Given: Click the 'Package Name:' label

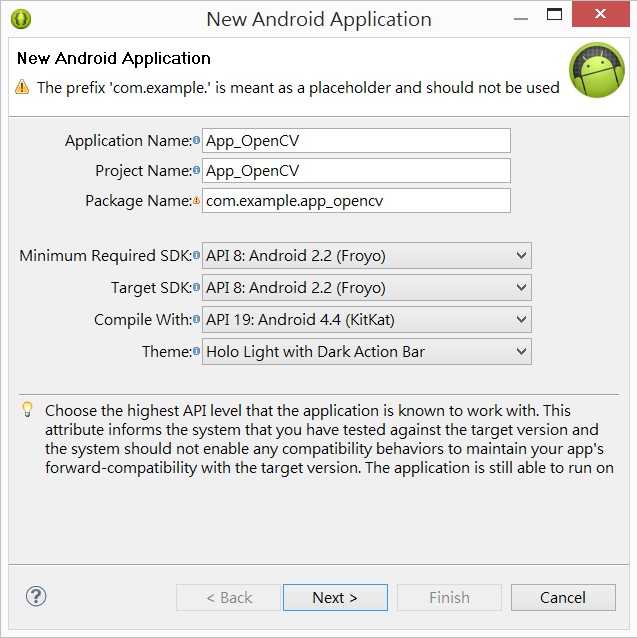Looking at the screenshot, I should tap(138, 201).
